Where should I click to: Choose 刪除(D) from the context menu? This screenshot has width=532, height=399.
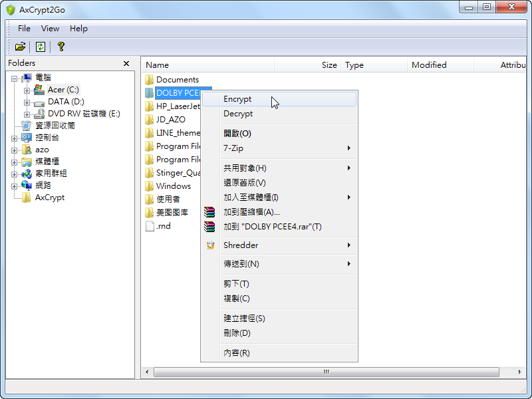[279, 333]
